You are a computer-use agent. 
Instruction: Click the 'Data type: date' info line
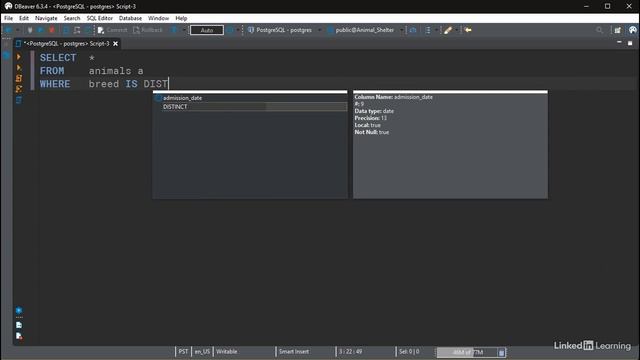(374, 111)
